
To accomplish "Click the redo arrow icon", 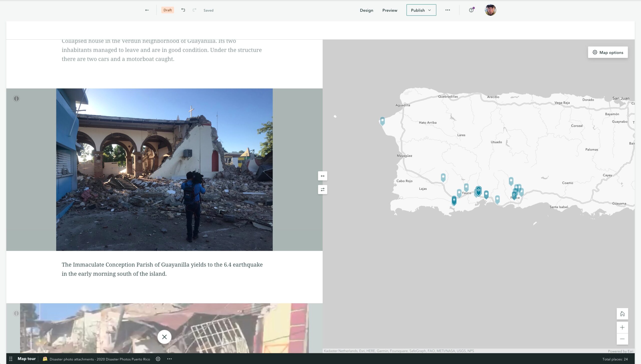I will click(x=194, y=10).
